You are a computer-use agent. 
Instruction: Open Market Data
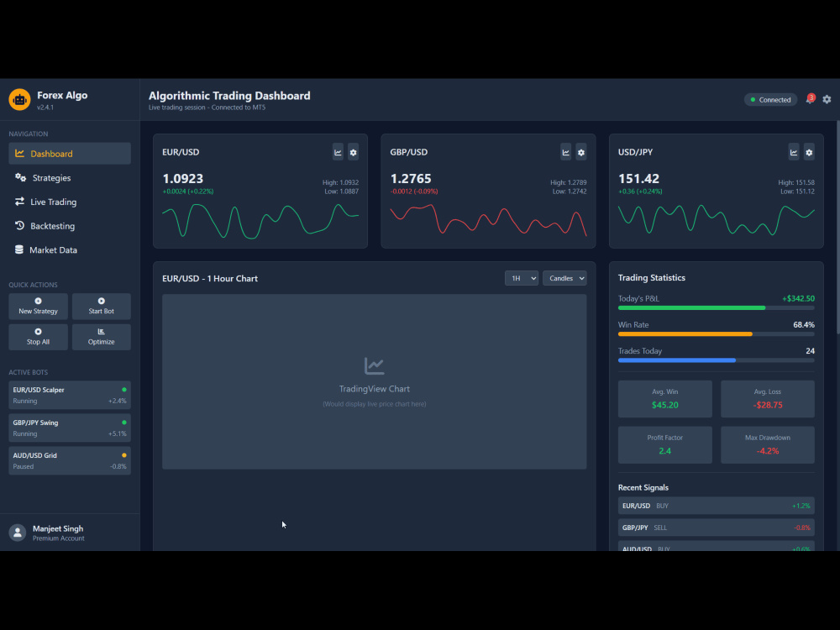coord(70,250)
